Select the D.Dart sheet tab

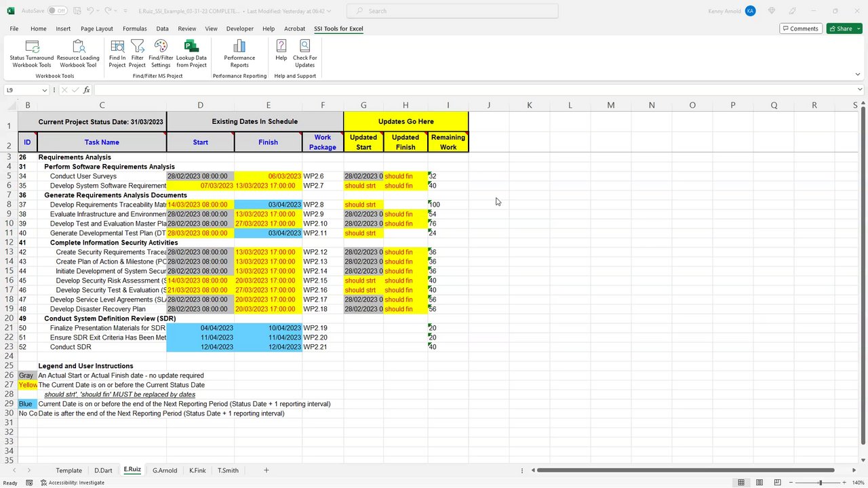(103, 470)
